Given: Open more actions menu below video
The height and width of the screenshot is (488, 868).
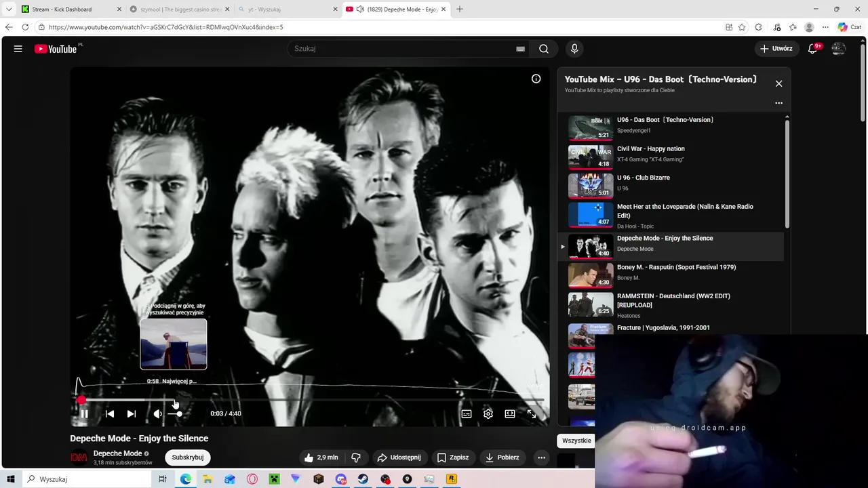Looking at the screenshot, I should pos(541,457).
